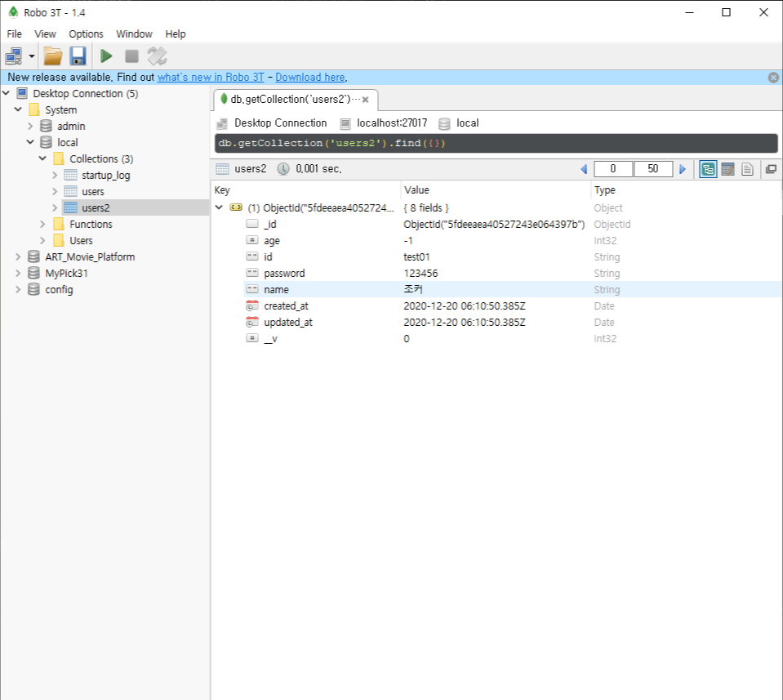Collapse the Collections (3) folder
The height and width of the screenshot is (700, 783).
tap(43, 158)
